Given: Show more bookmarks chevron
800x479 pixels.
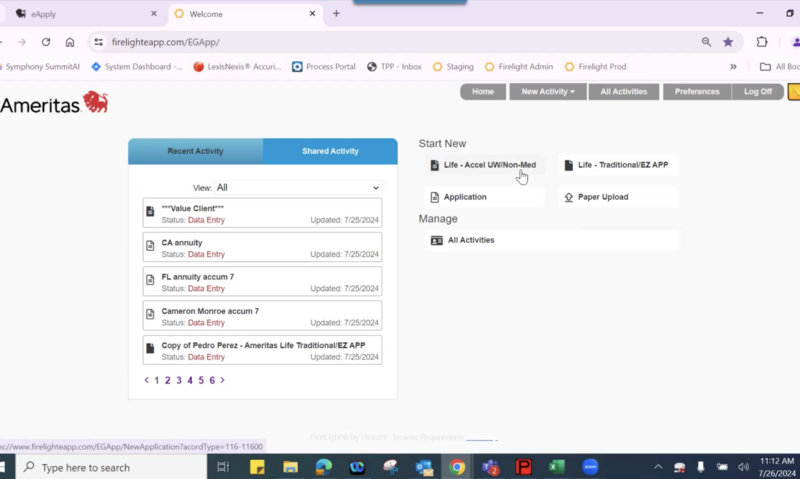Looking at the screenshot, I should point(733,66).
